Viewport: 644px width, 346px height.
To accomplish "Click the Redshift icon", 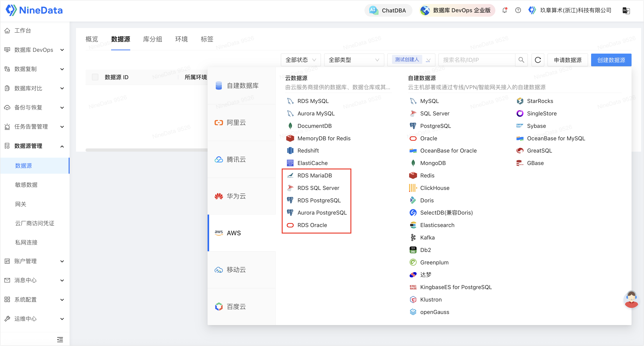I will [290, 151].
